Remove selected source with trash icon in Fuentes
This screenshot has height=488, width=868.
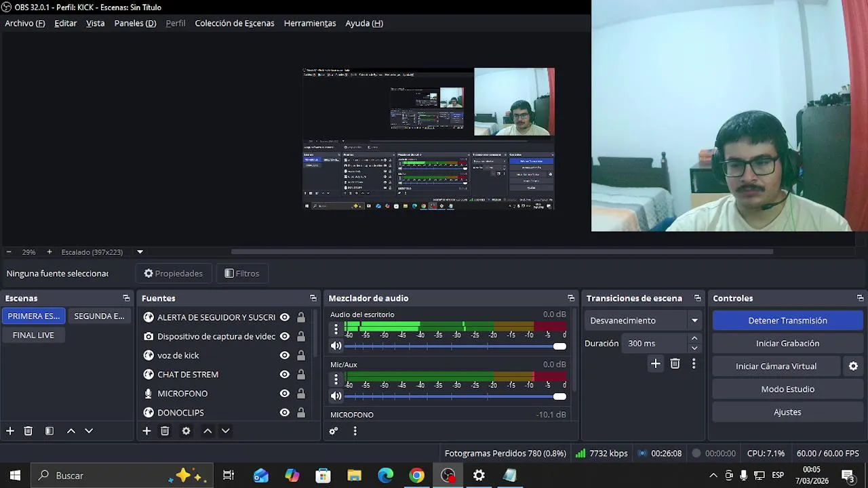click(165, 431)
